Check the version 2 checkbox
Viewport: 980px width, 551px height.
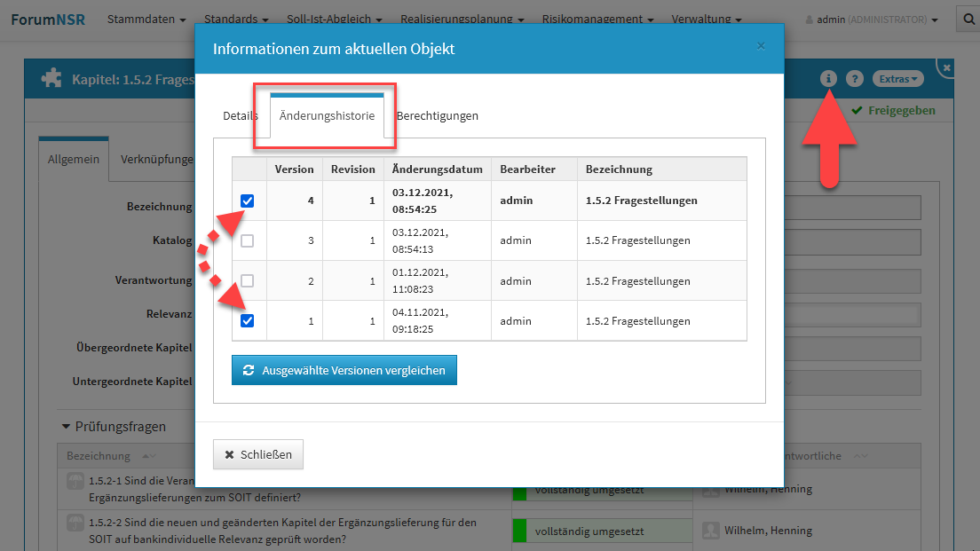point(248,280)
